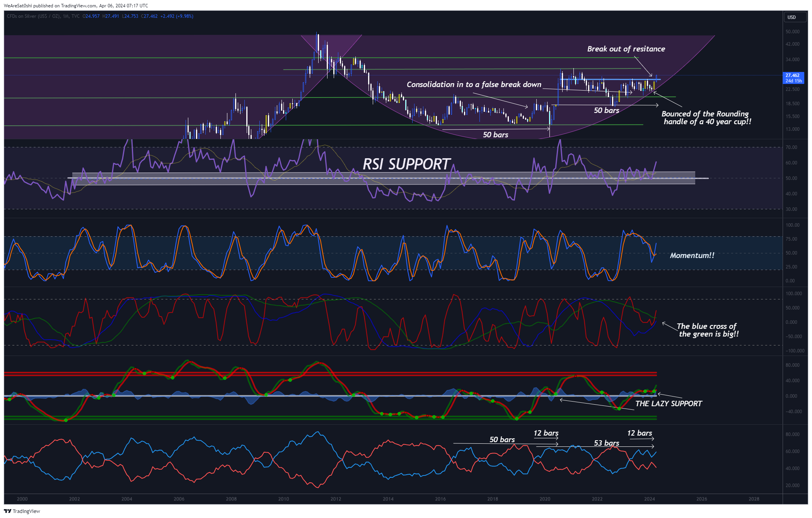Click 'THE LAZY SUPPORT' annotation
812x518 pixels.
point(669,403)
